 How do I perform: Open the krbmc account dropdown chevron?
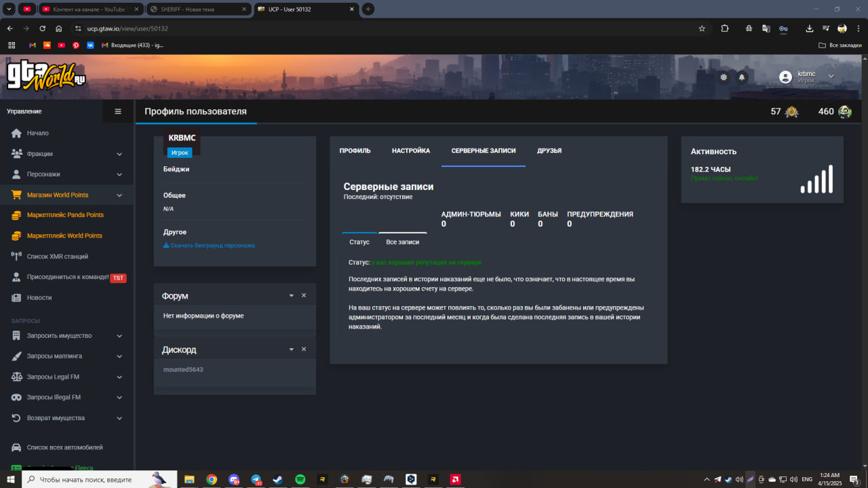tap(831, 77)
